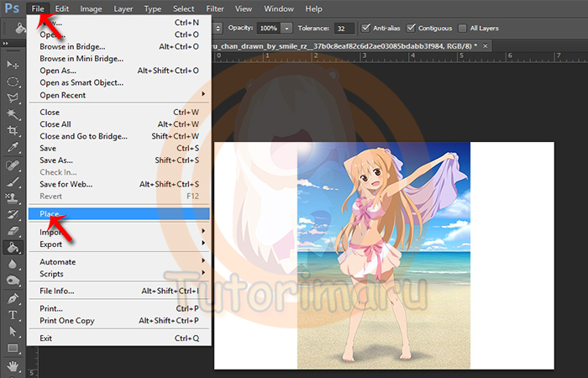Select the Clone Stamp tool

(x=13, y=197)
